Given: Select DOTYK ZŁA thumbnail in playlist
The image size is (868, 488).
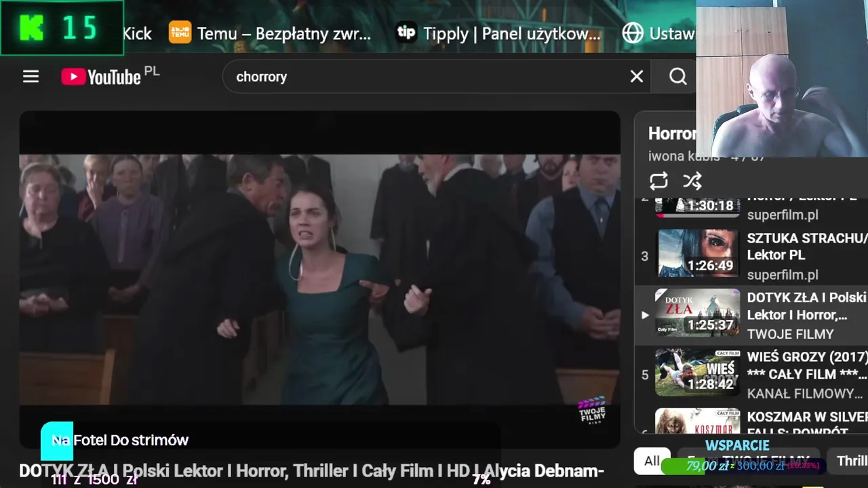Looking at the screenshot, I should tap(697, 312).
